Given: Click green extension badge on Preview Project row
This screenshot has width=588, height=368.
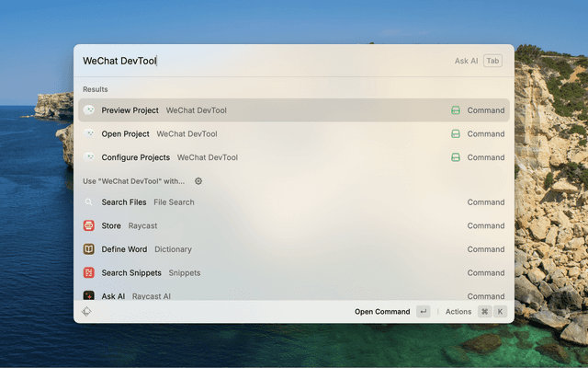Looking at the screenshot, I should 455,110.
